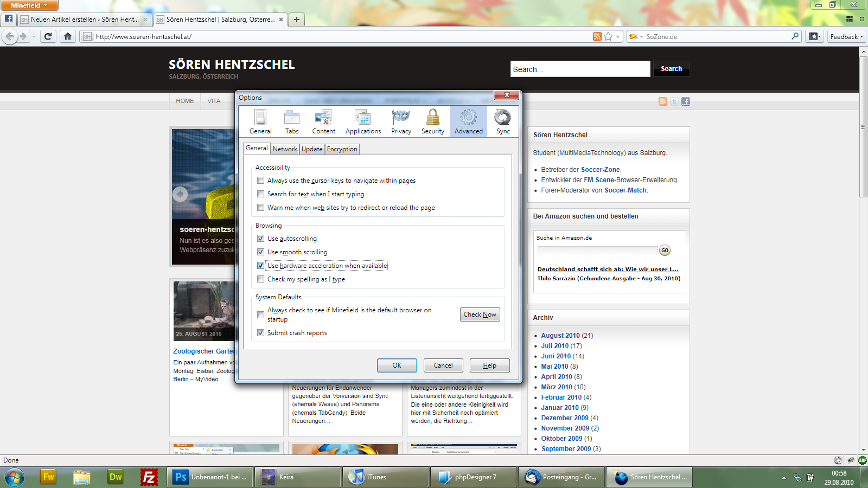Click the Home toolbar icon

click(x=68, y=36)
